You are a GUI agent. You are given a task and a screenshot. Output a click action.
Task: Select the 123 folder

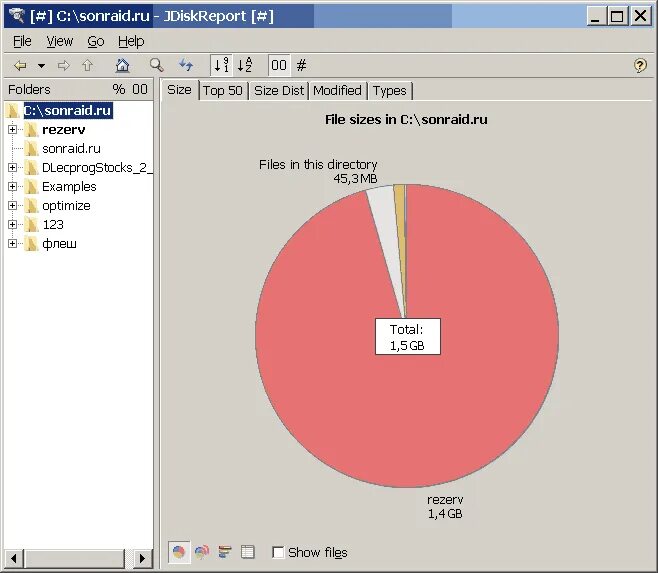point(53,225)
